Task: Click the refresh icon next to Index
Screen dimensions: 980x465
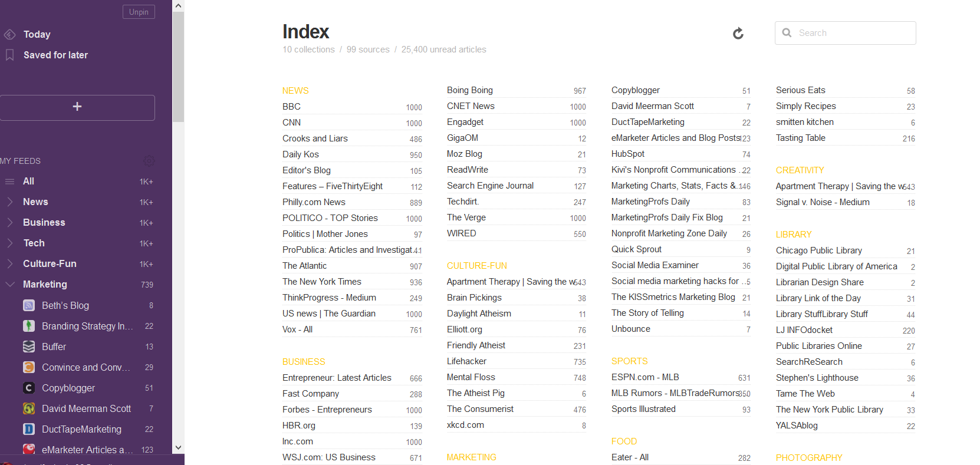Action: tap(738, 34)
